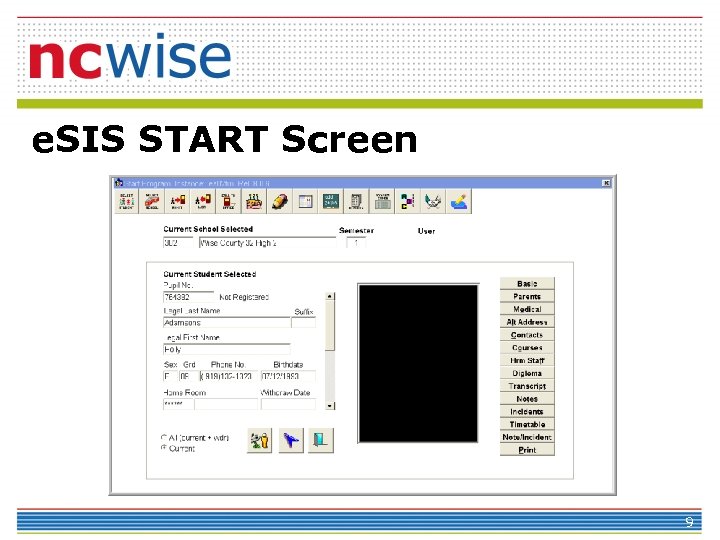
Task: Click the "Current Student Selected" heading
Action: [210, 274]
